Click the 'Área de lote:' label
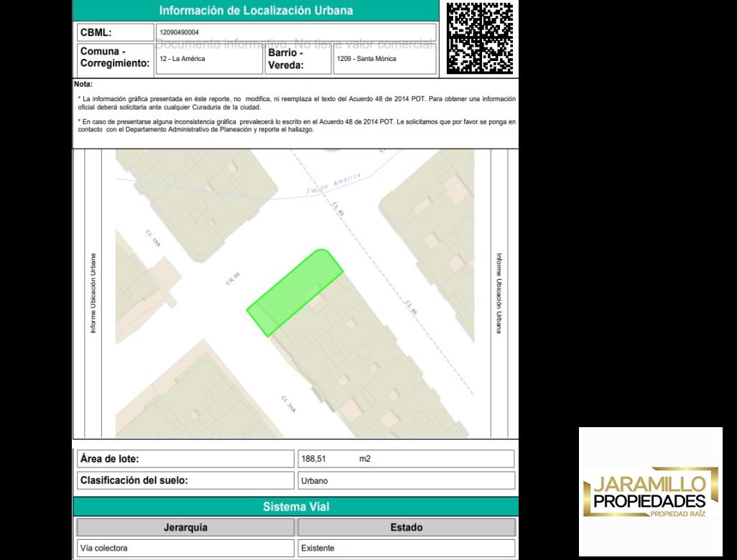The image size is (737, 560). pos(109,459)
